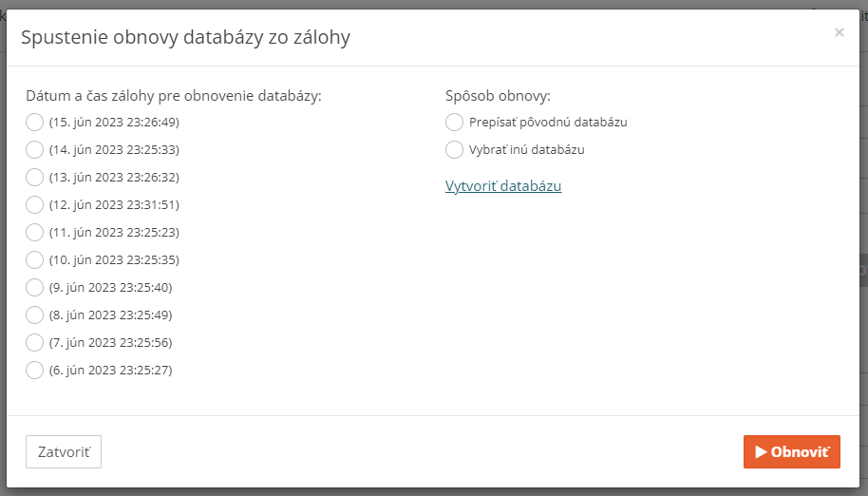Click the Prepísať pôvodnú databázu label text
The height and width of the screenshot is (496, 868).
[548, 122]
